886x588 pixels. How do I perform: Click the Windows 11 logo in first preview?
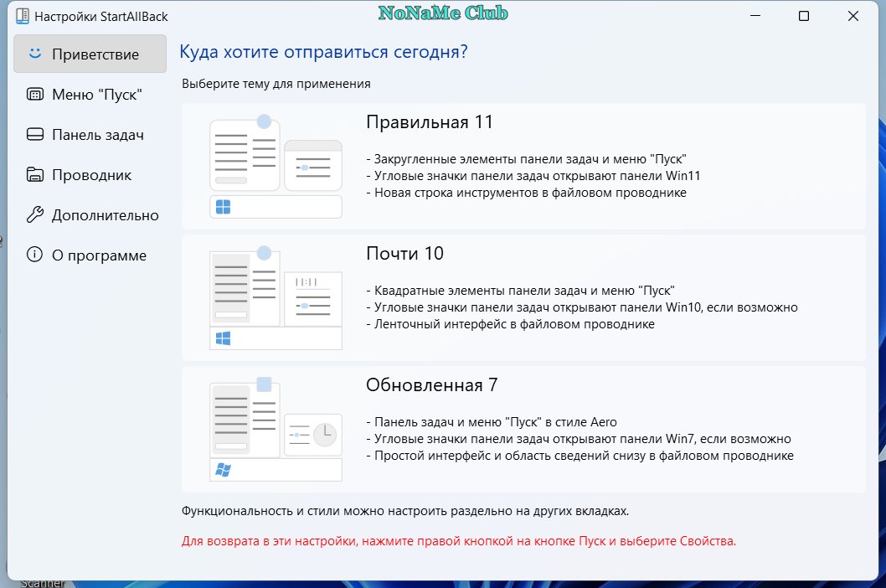(x=224, y=207)
